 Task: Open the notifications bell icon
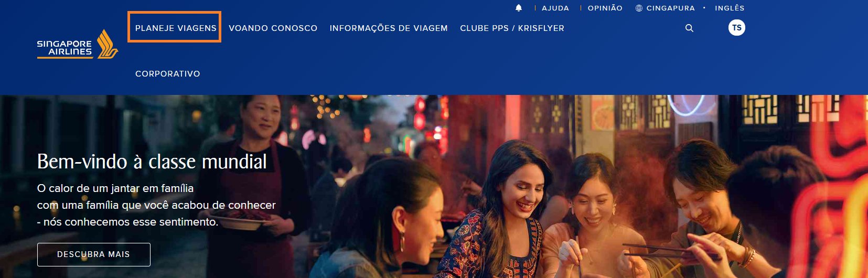click(519, 8)
